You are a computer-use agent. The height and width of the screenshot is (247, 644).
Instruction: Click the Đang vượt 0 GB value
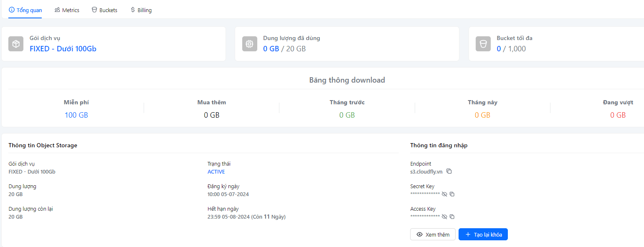(618, 115)
